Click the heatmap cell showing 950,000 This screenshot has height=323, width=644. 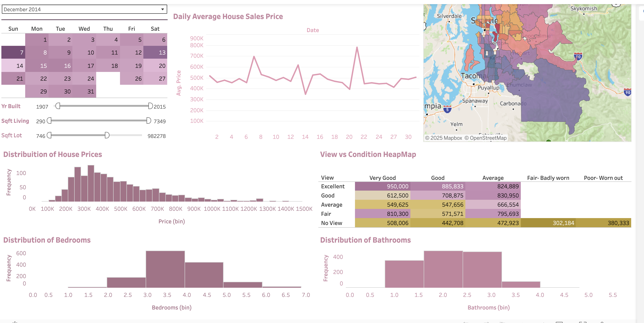click(x=382, y=186)
